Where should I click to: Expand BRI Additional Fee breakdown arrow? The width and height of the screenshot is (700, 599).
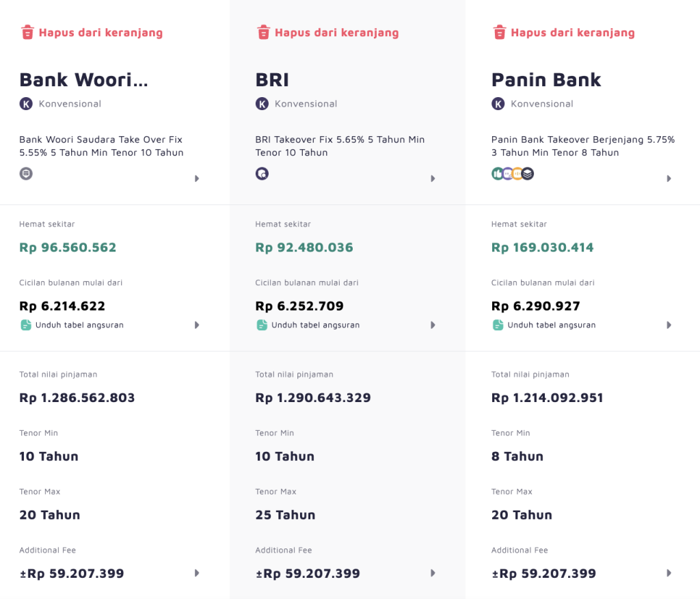(x=433, y=573)
